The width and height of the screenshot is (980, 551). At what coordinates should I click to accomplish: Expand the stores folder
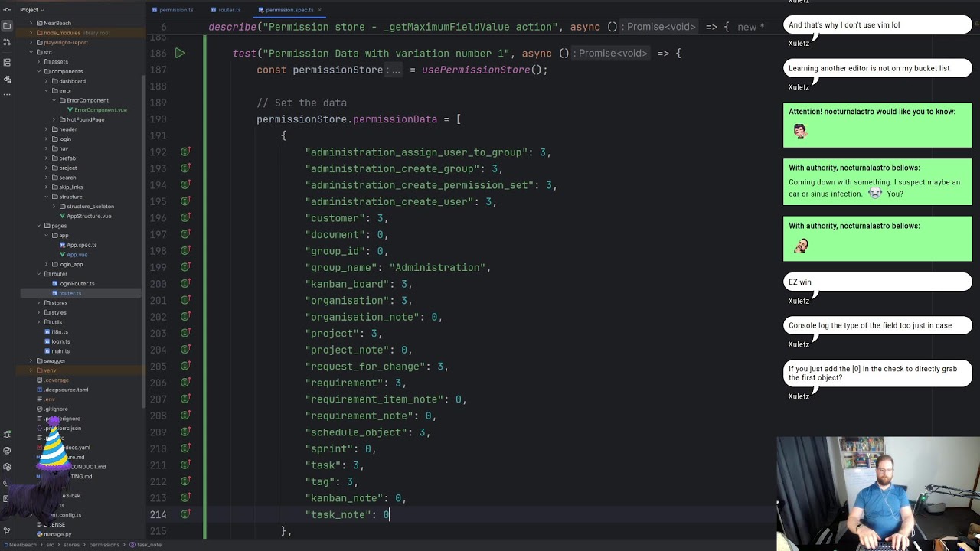tap(38, 303)
